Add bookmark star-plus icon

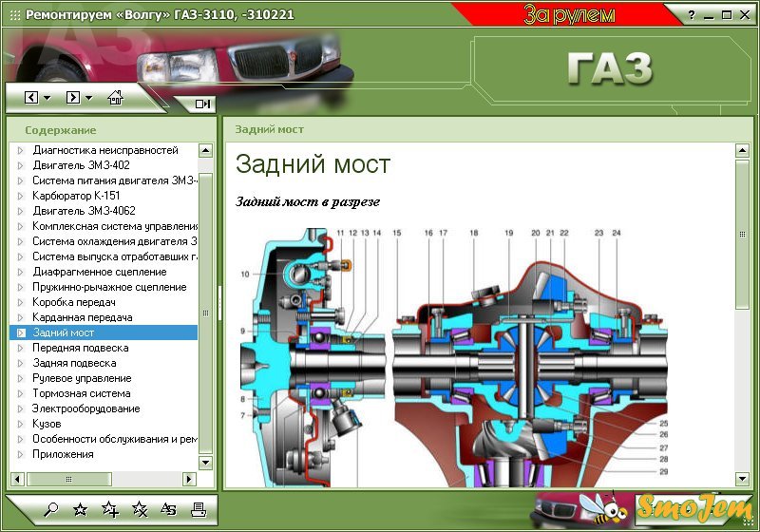[x=110, y=509]
